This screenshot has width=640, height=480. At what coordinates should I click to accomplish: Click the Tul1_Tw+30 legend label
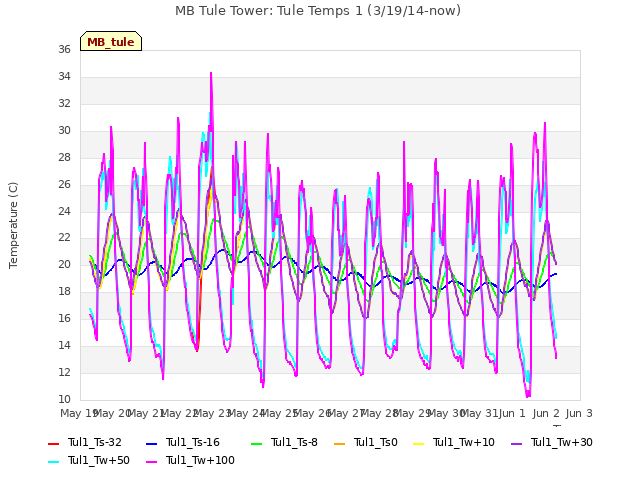click(x=562, y=442)
